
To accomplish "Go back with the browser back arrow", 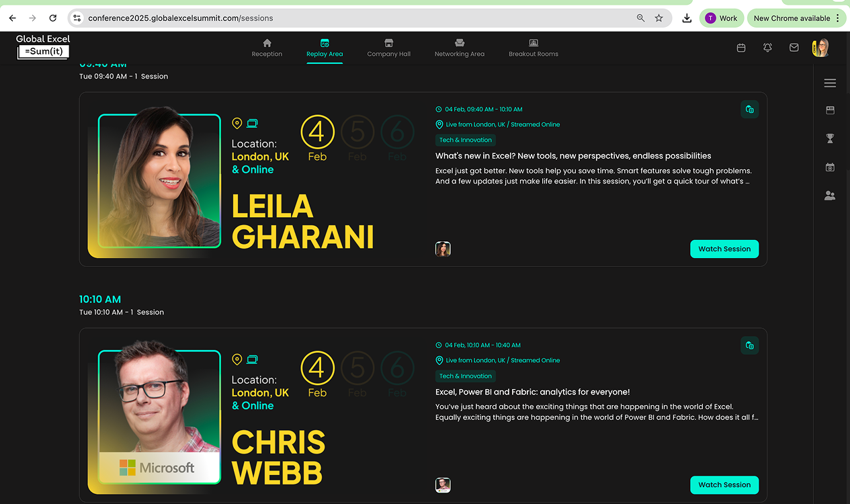I will click(x=12, y=18).
